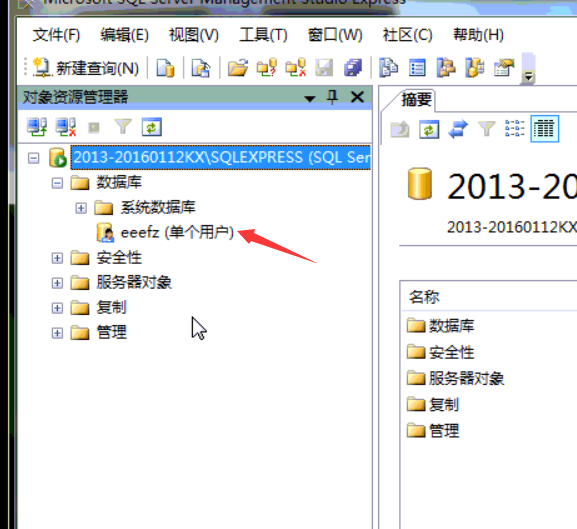Click the Open File folder icon in toolbar
The image size is (577, 529).
click(237, 68)
